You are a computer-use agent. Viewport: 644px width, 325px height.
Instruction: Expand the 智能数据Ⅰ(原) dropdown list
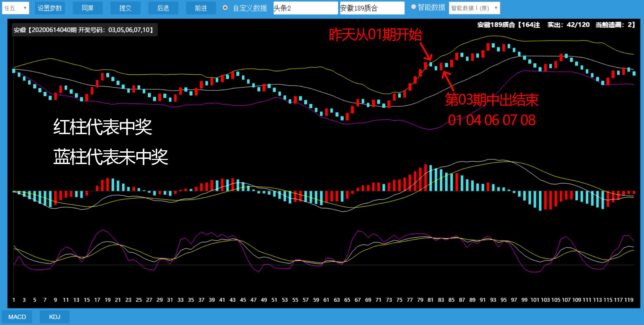click(474, 8)
